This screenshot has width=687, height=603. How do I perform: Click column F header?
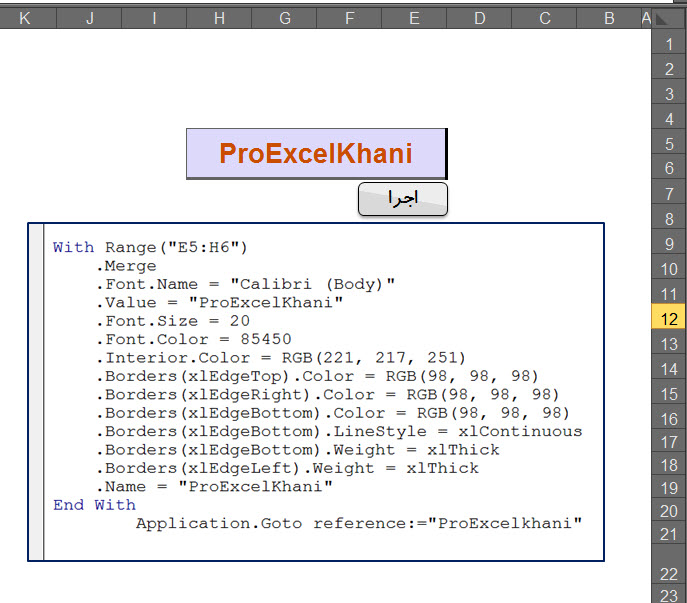pos(349,18)
